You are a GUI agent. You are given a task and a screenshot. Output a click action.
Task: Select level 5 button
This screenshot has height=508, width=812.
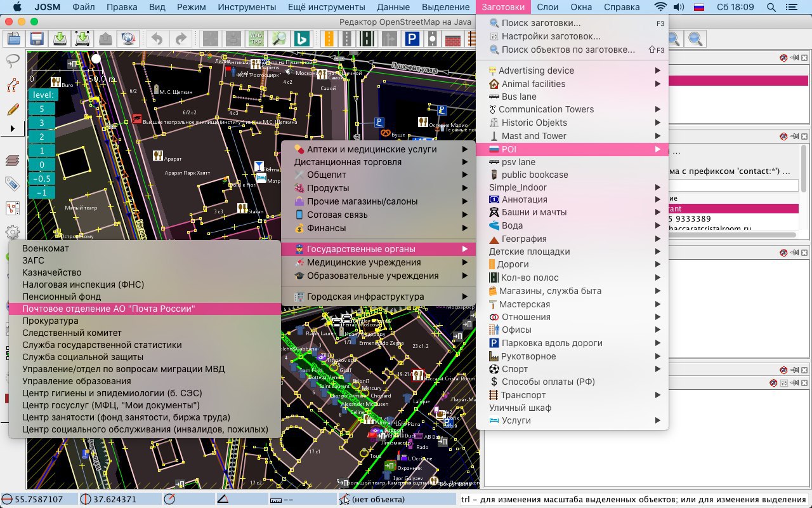point(42,109)
